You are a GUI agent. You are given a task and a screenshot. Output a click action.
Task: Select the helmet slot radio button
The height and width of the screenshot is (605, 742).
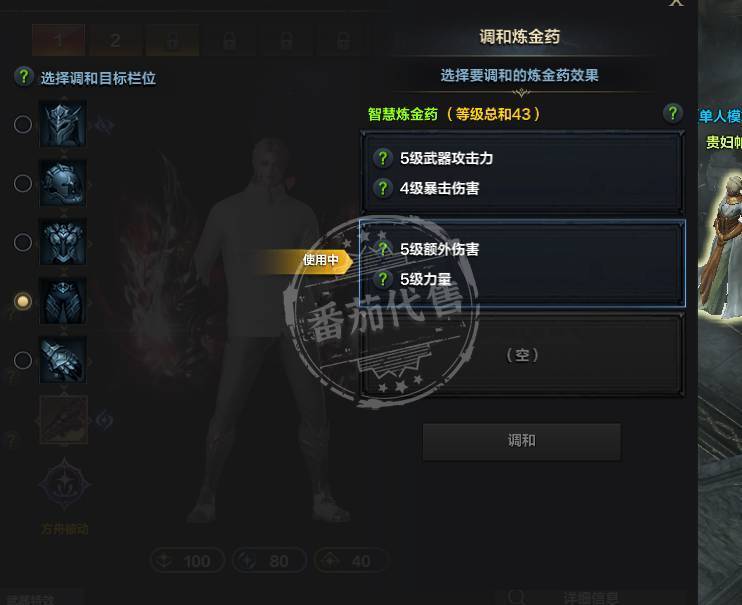[23, 125]
